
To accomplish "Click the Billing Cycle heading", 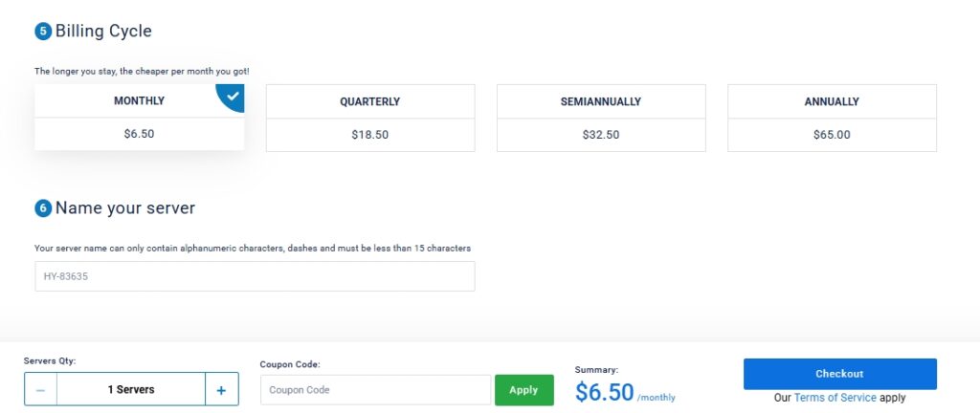I will 103,31.
